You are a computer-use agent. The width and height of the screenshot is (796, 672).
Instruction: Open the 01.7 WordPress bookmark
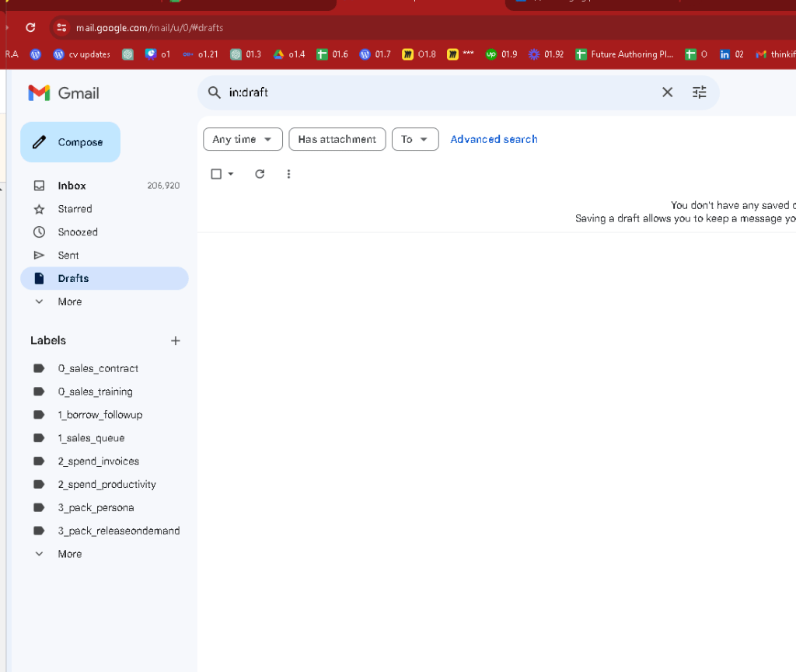coord(375,54)
